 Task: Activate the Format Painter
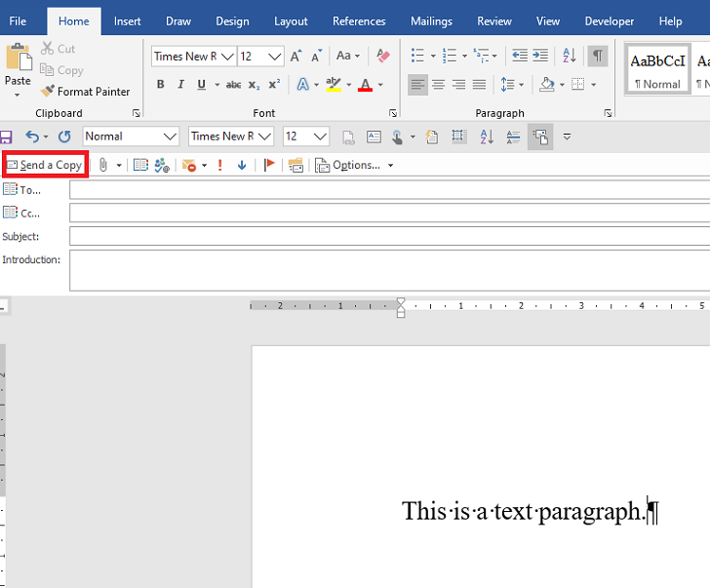click(85, 92)
